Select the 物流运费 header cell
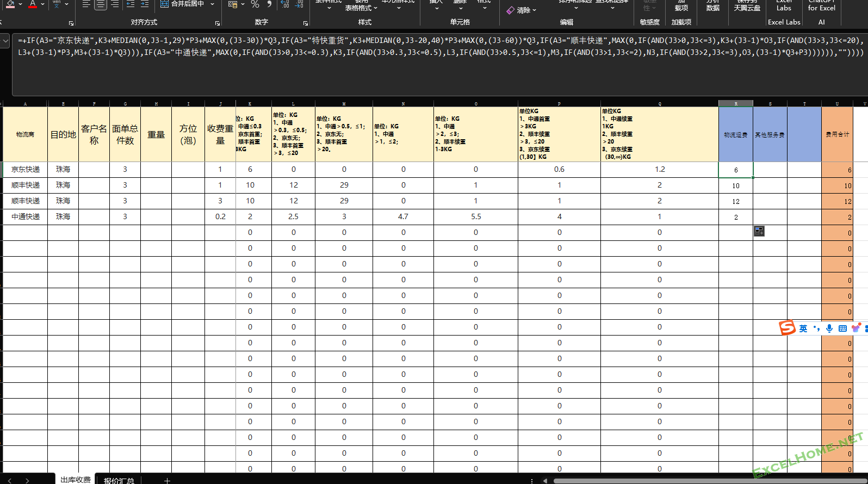 pos(736,134)
